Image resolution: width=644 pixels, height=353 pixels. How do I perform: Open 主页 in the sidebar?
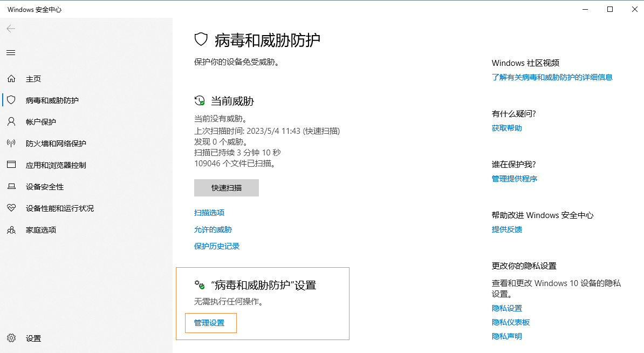click(x=33, y=79)
